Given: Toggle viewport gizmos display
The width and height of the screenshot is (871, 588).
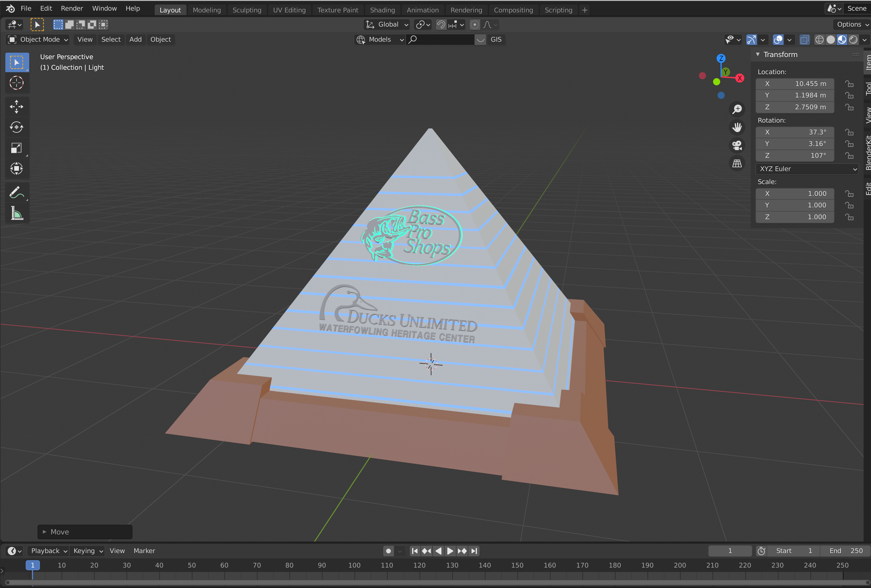Looking at the screenshot, I should [x=751, y=40].
